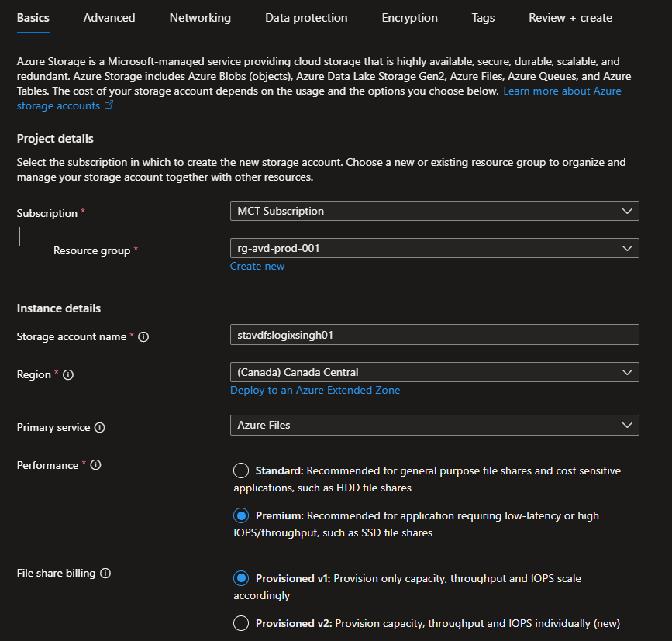Select Premium performance radio button
The height and width of the screenshot is (641, 672).
click(x=241, y=515)
